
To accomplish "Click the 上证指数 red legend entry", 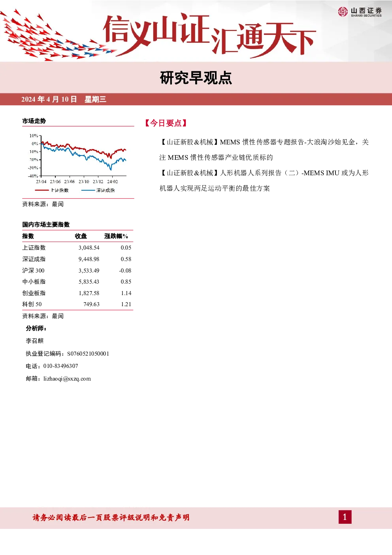I will (52, 190).
